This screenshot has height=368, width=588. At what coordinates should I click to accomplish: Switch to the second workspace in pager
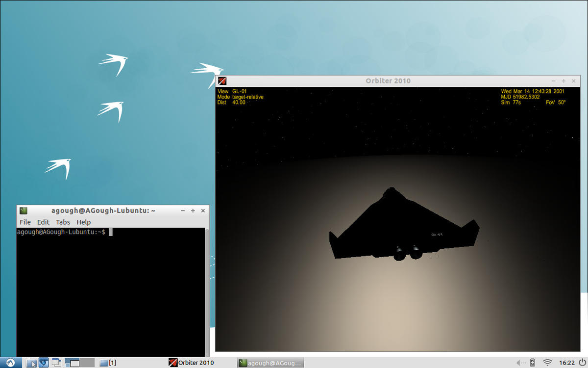pyautogui.click(x=87, y=363)
